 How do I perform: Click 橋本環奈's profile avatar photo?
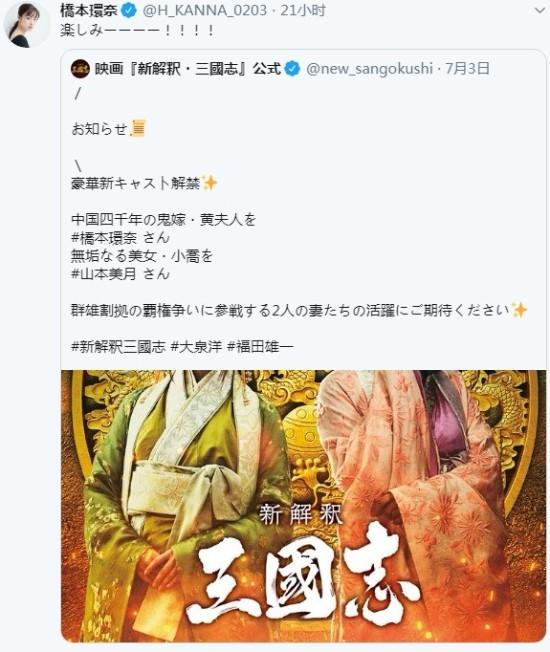click(24, 25)
